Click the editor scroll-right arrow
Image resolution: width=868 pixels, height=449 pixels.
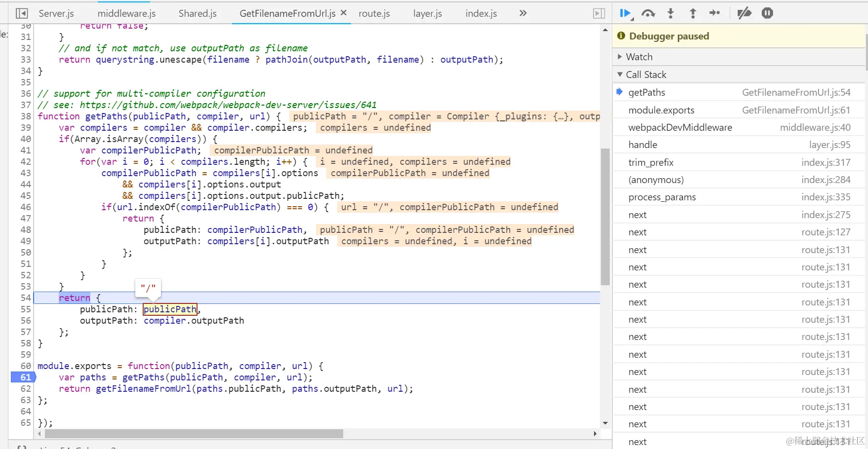tap(595, 434)
